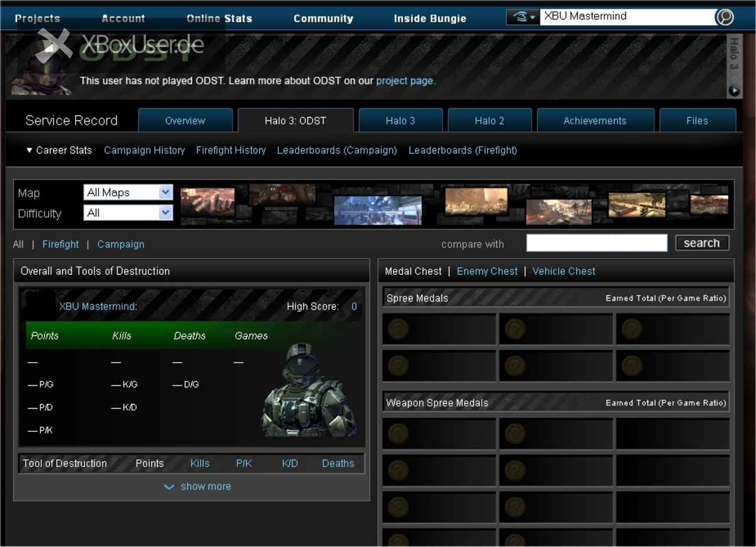Click the search magnifier icon beside XBU Mastermind
The height and width of the screenshot is (547, 756).
tap(725, 17)
